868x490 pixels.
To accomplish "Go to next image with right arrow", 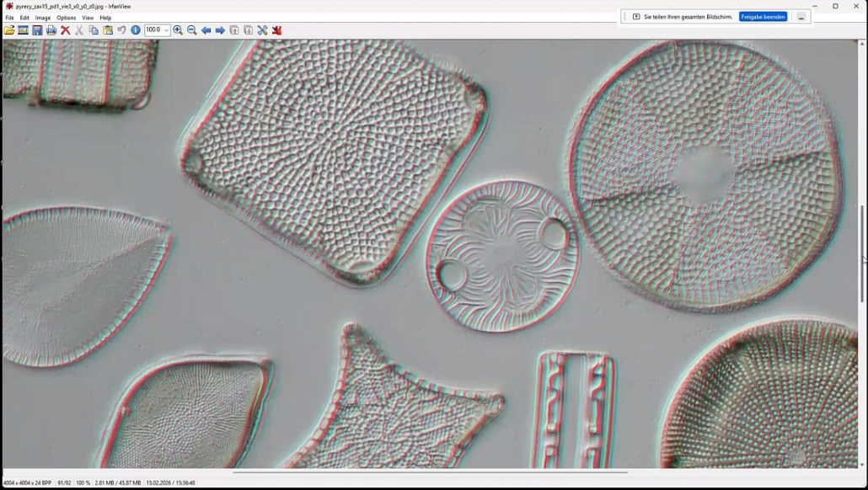I will 220,30.
